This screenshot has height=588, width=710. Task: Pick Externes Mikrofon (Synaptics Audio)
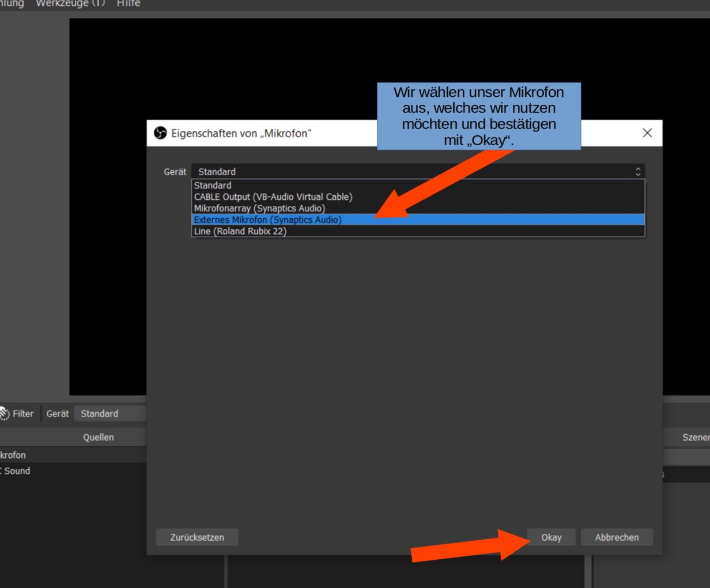pyautogui.click(x=267, y=220)
